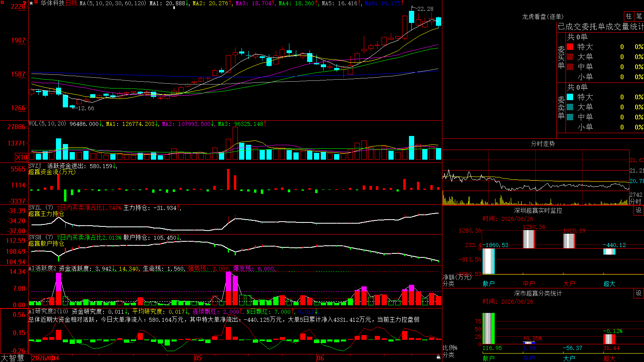Image resolution: width=644 pixels, height=362 pixels.
Task: Click the 超赢散户持仓 label
Action: [x=46, y=243]
